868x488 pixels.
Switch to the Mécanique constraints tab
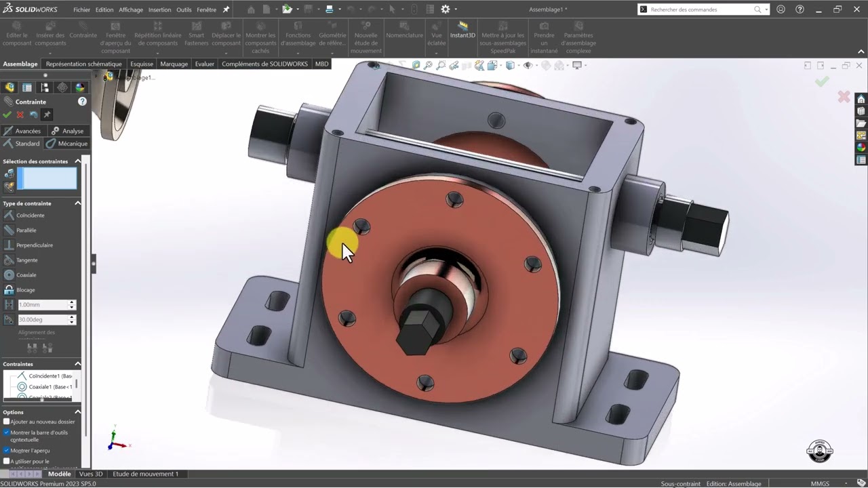pos(67,144)
